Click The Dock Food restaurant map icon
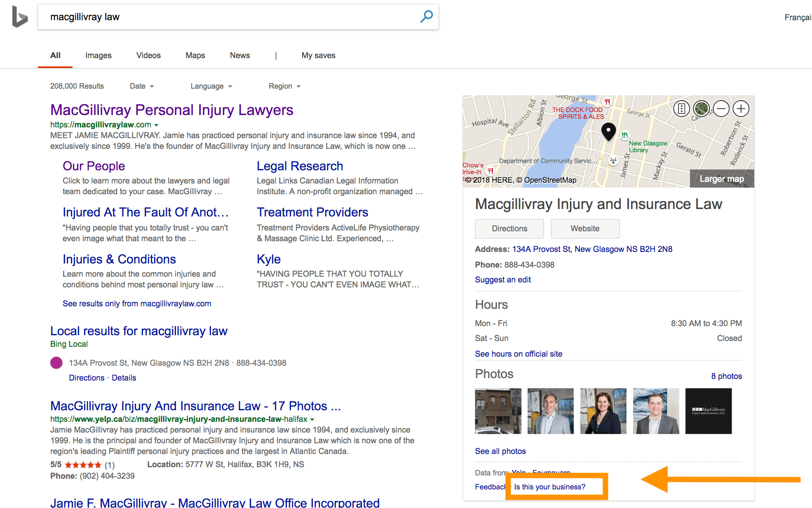This screenshot has height=508, width=812. pos(607,101)
